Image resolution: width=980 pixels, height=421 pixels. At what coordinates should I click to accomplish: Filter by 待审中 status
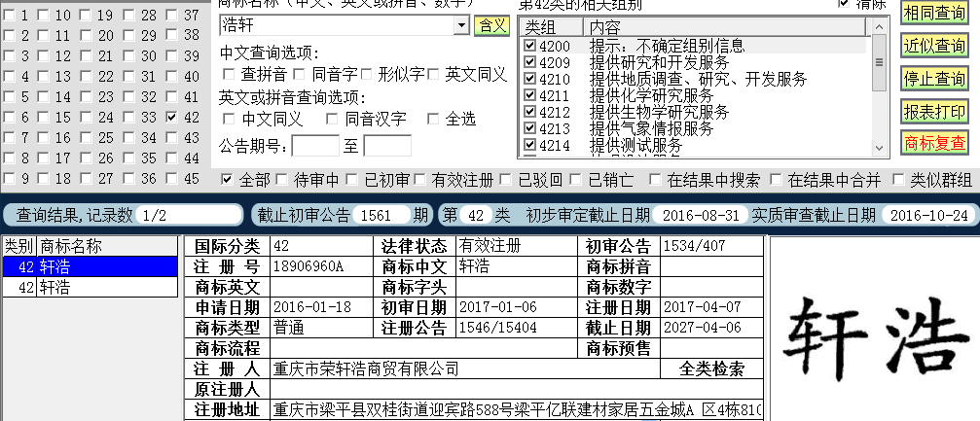click(282, 180)
